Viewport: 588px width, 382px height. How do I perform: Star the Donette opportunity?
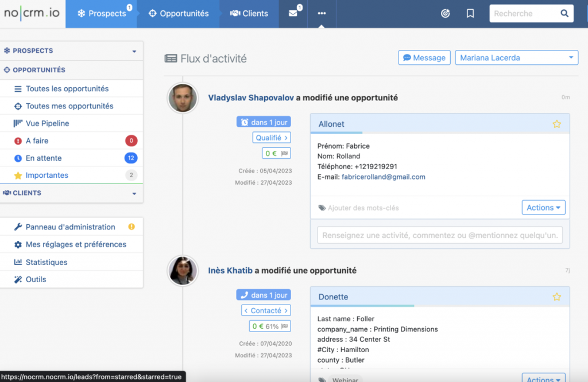click(556, 297)
